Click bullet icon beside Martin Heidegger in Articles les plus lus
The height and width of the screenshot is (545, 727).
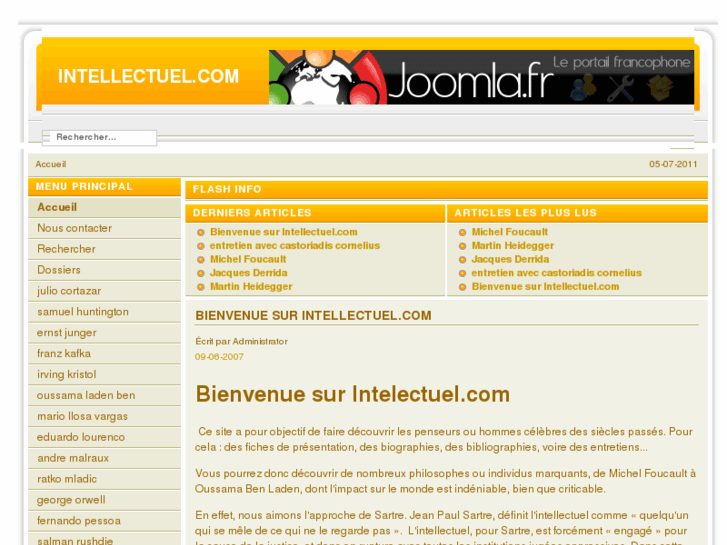462,246
